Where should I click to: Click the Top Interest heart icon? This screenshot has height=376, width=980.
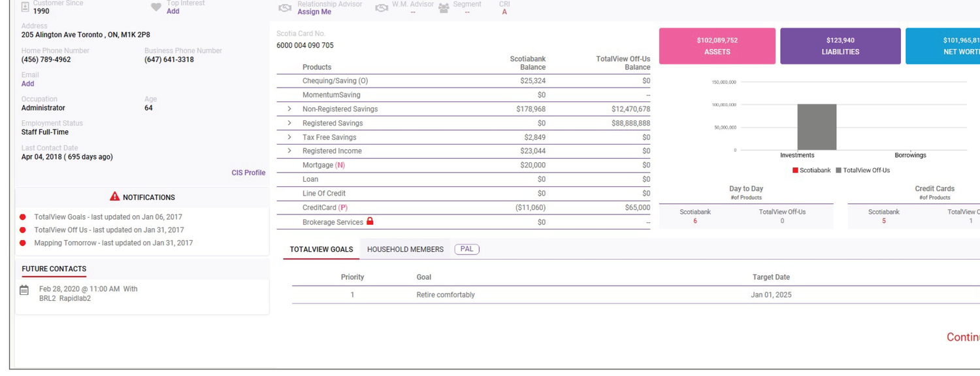click(x=155, y=7)
